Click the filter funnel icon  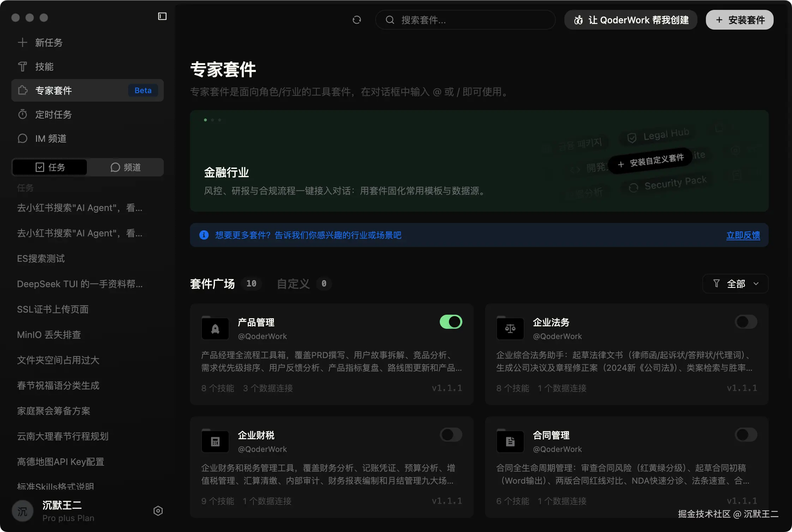click(716, 283)
